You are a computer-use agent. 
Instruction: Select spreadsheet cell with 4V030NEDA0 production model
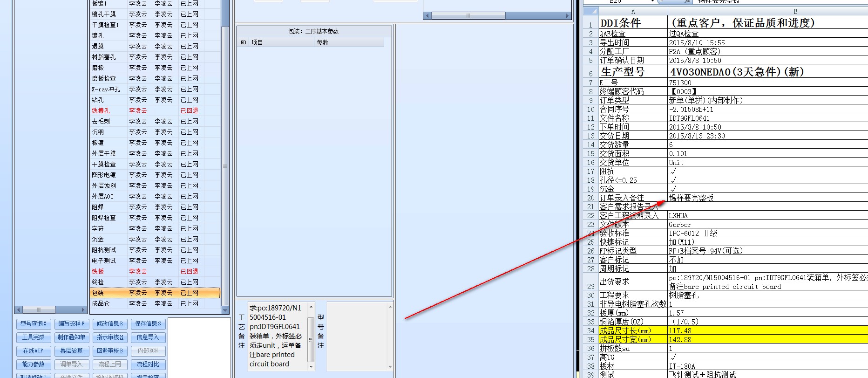[768, 71]
